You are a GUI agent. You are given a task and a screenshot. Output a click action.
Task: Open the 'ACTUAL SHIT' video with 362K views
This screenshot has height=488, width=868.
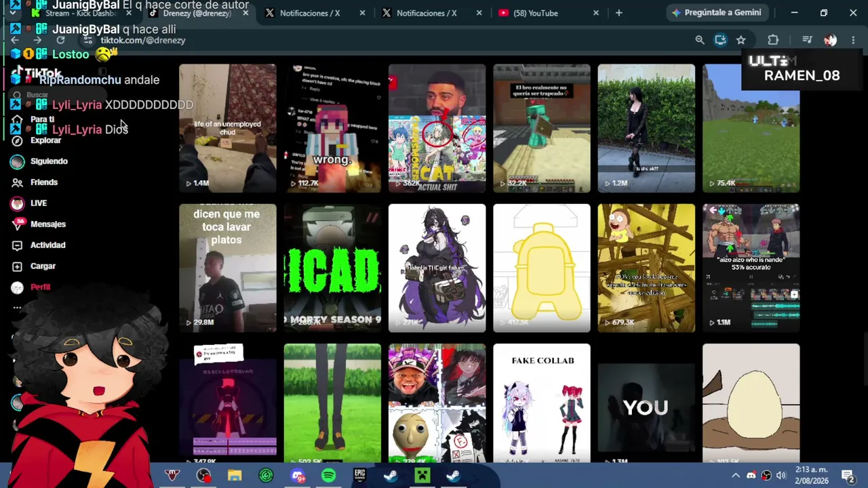tap(437, 129)
